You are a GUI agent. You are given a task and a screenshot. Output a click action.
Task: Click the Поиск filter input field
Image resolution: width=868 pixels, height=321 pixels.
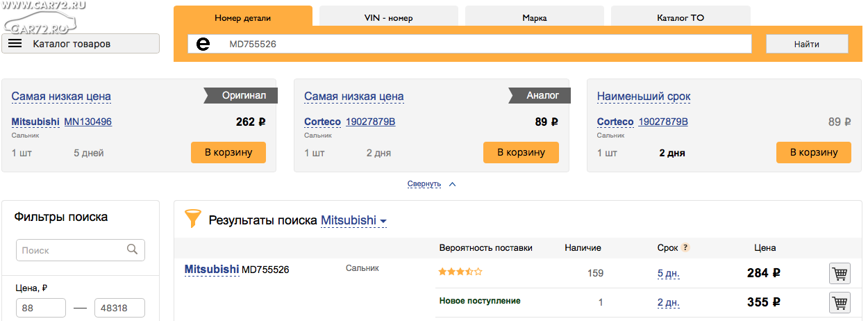point(80,250)
